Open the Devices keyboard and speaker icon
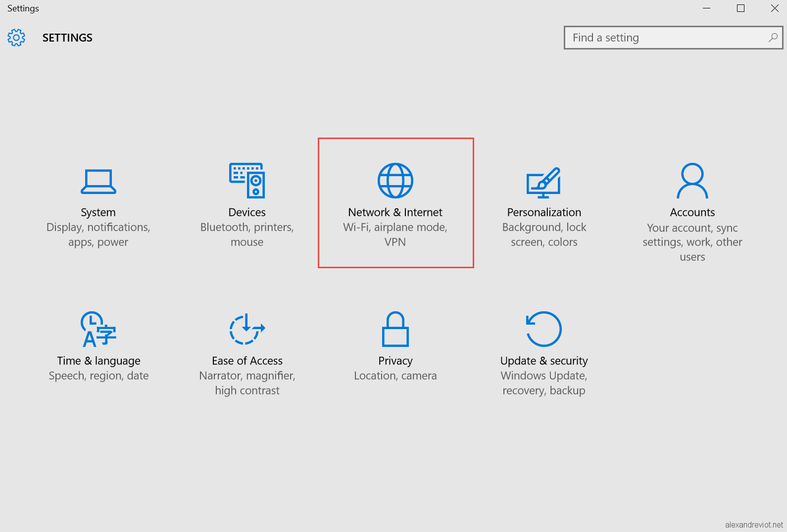Image resolution: width=787 pixels, height=532 pixels. click(247, 181)
